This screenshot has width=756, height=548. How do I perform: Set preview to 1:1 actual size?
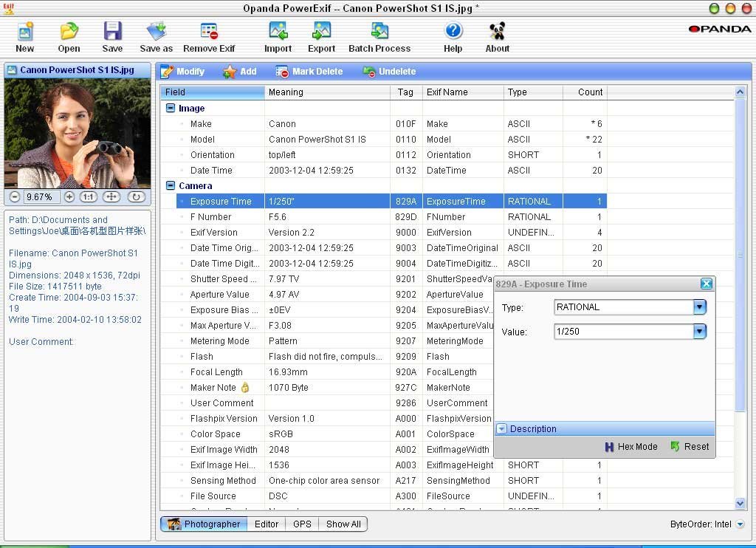tap(88, 197)
